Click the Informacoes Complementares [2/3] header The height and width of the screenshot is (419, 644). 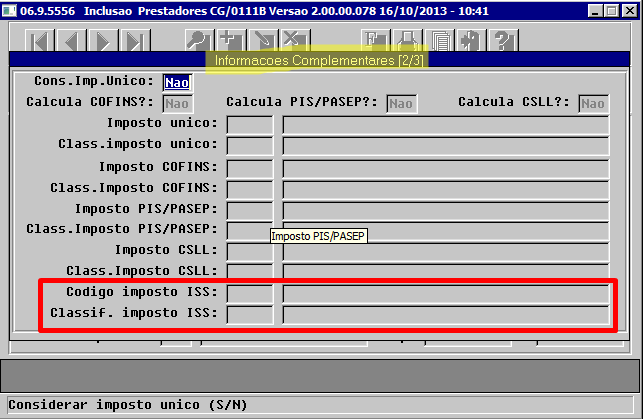click(x=319, y=60)
